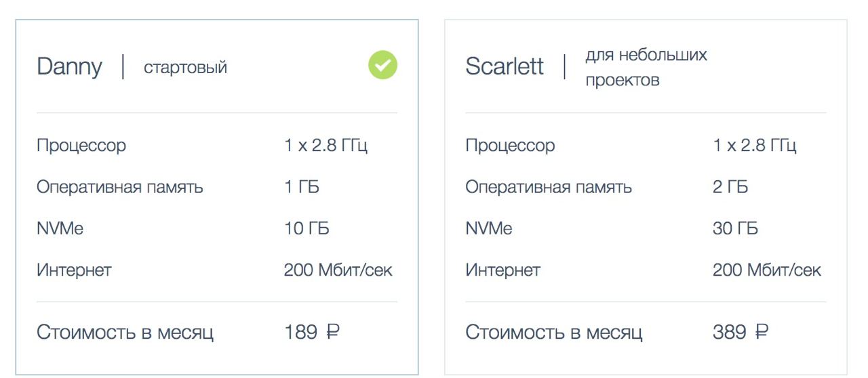Click Стоимость в месяц in the Scarlett card
The height and width of the screenshot is (378, 868).
(x=554, y=333)
